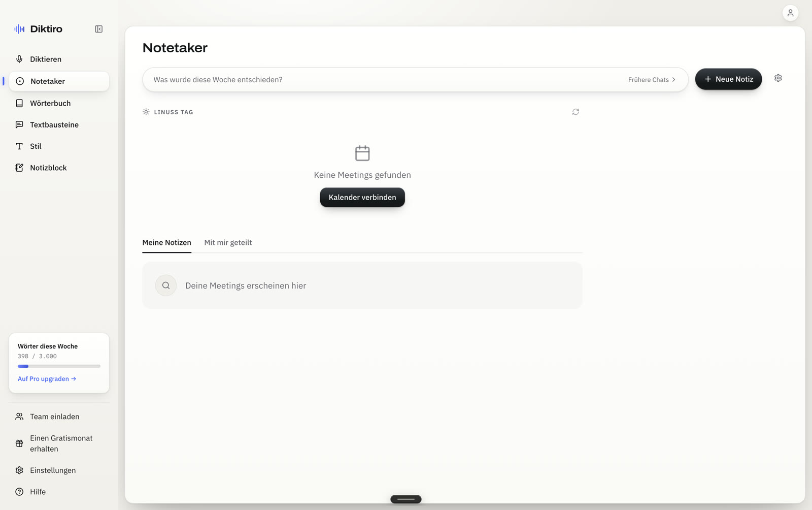
Task: Expand Frühere Chats chevron
Action: [x=673, y=80]
